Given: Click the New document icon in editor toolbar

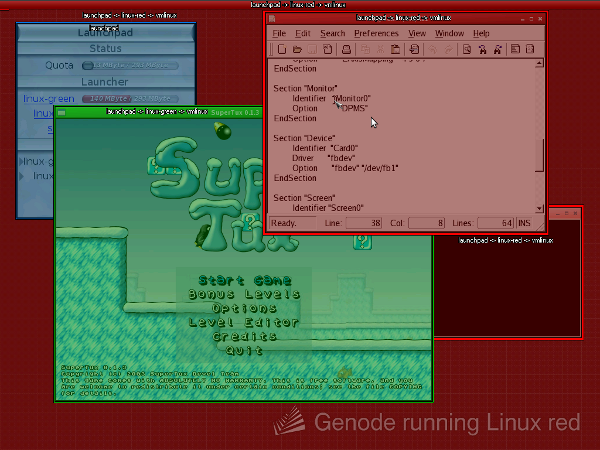Looking at the screenshot, I should coord(282,49).
